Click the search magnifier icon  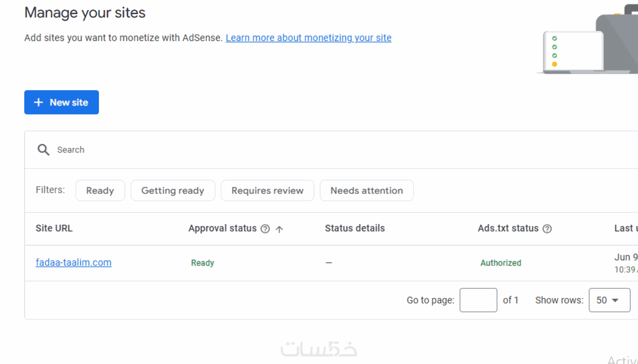[43, 150]
